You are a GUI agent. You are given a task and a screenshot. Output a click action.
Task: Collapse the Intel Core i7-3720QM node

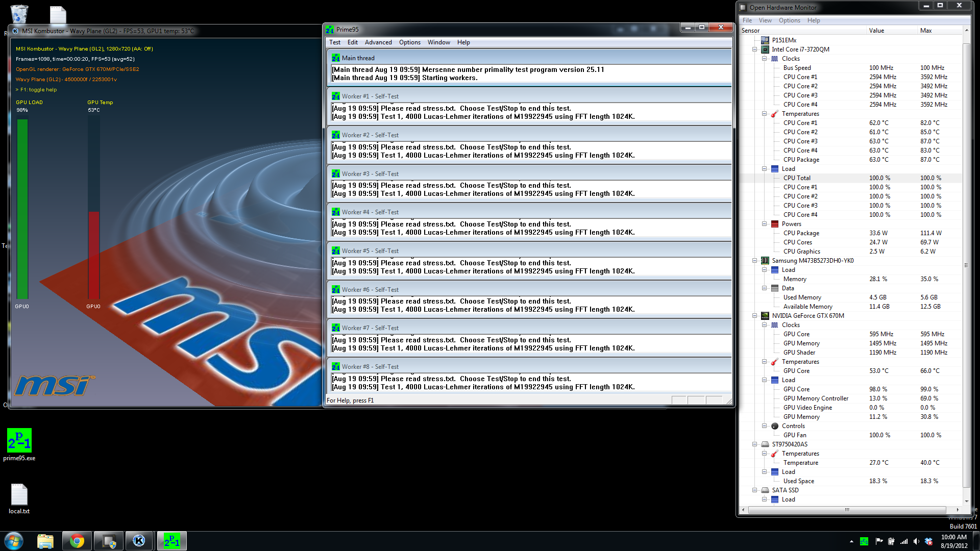click(x=754, y=49)
